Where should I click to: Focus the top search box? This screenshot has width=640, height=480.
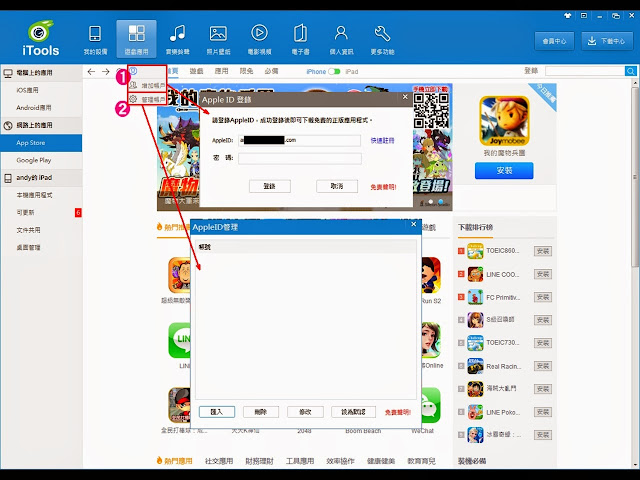pyautogui.click(x=585, y=71)
